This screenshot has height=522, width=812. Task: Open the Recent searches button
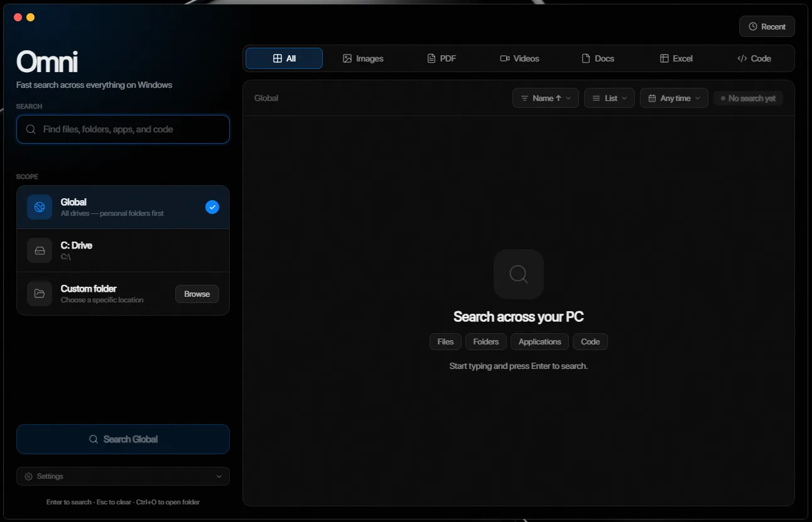point(767,26)
